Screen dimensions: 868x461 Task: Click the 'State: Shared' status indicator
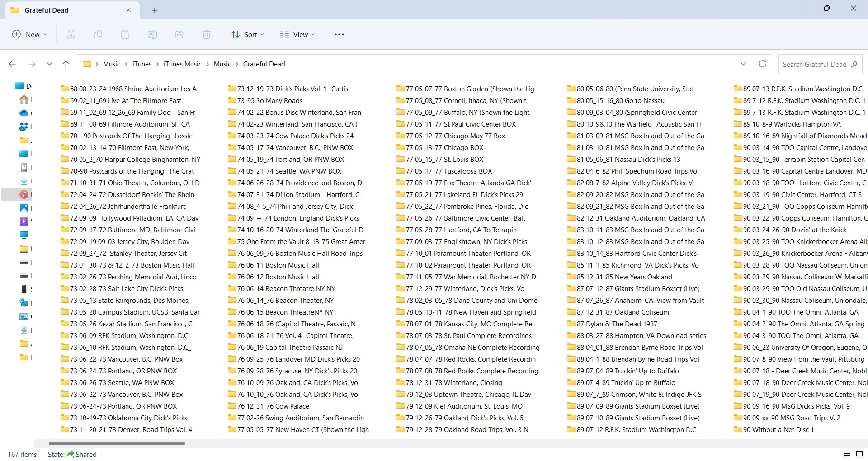pos(72,454)
